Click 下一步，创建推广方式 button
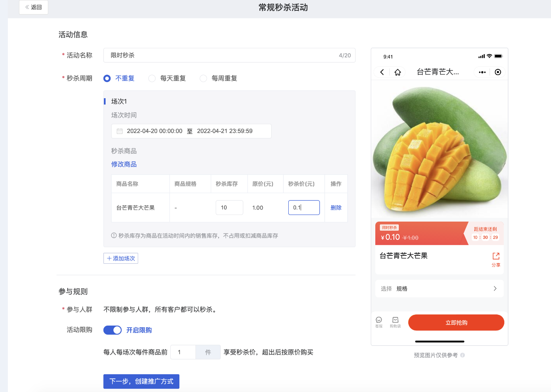The height and width of the screenshot is (392, 551). pos(141,381)
